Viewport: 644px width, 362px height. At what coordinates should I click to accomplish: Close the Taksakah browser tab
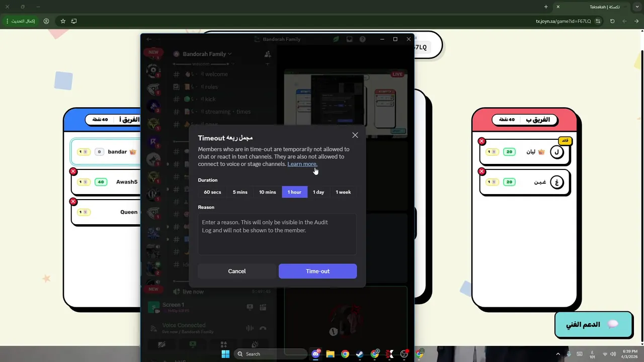click(x=558, y=7)
